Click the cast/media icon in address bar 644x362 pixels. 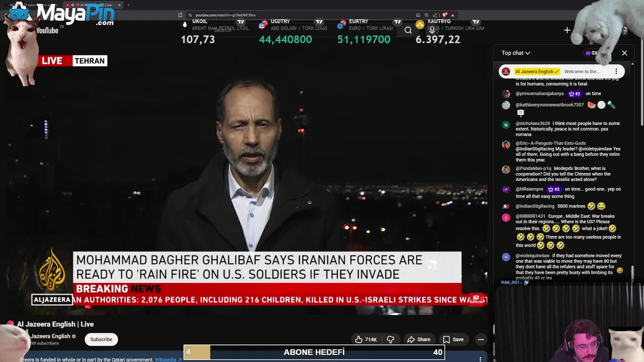coord(418,15)
